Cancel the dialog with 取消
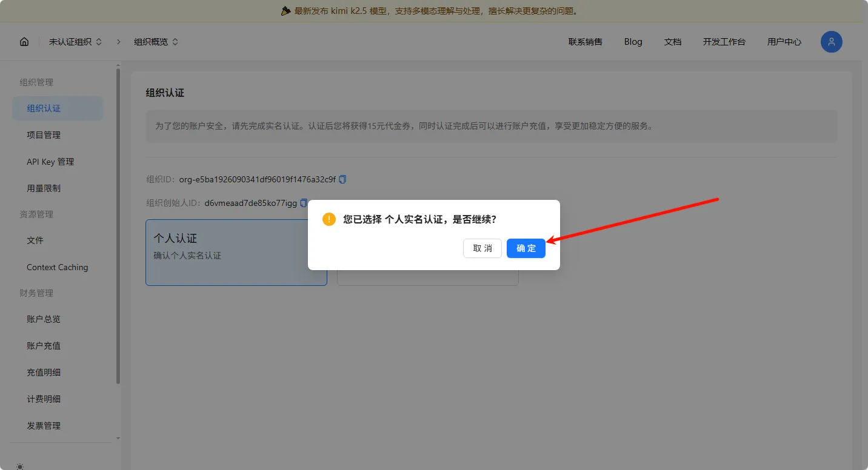Image resolution: width=868 pixels, height=470 pixels. pyautogui.click(x=482, y=248)
